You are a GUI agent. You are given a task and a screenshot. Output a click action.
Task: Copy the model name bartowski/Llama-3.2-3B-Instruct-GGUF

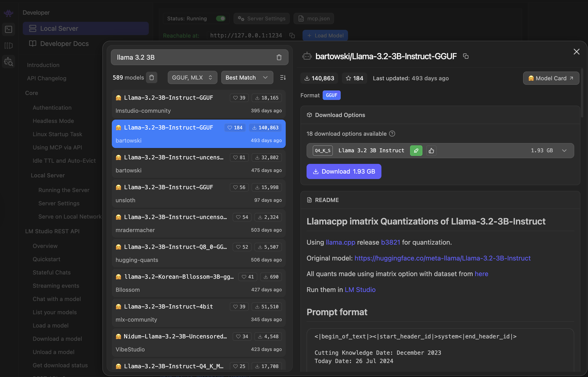466,56
